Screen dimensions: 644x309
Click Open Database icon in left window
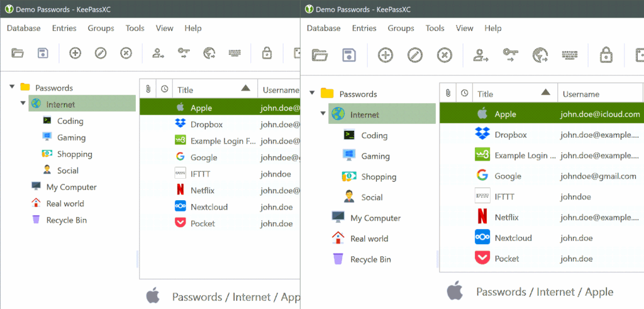pos(17,53)
